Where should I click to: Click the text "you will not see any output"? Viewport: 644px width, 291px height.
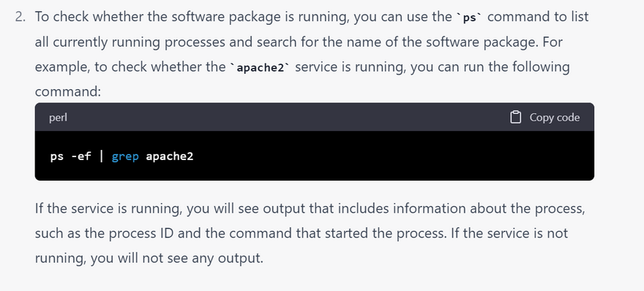click(x=176, y=259)
